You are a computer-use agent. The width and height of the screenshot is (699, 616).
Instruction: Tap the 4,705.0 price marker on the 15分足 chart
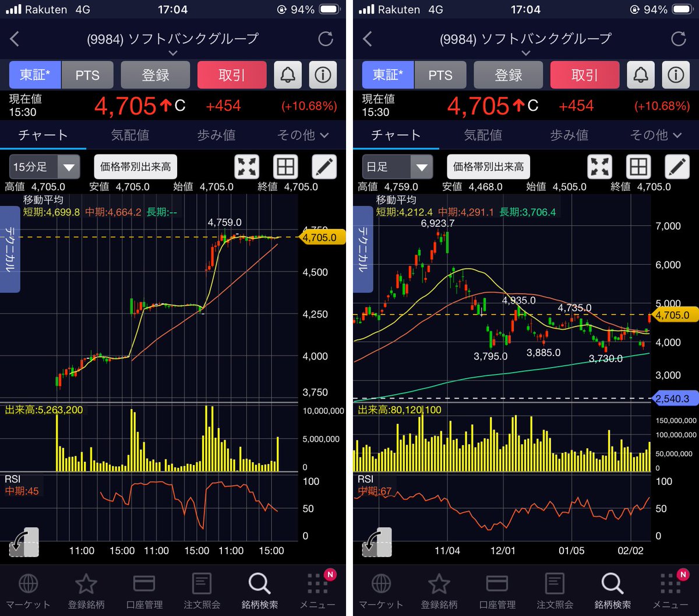pos(322,237)
